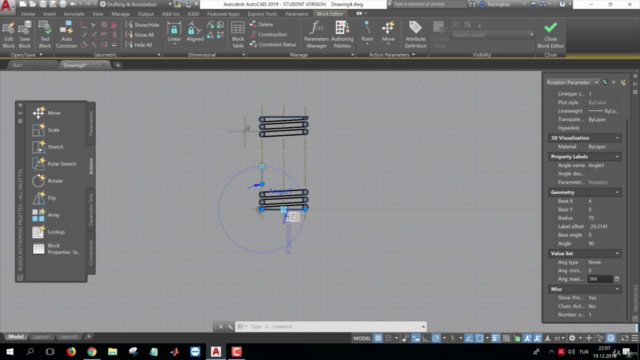Expand the Action Parameters panel dropdown
The width and height of the screenshot is (640, 360).
tap(392, 55)
